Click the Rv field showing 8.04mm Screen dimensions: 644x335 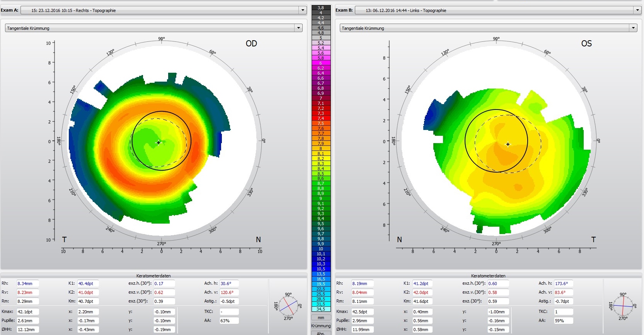click(362, 292)
